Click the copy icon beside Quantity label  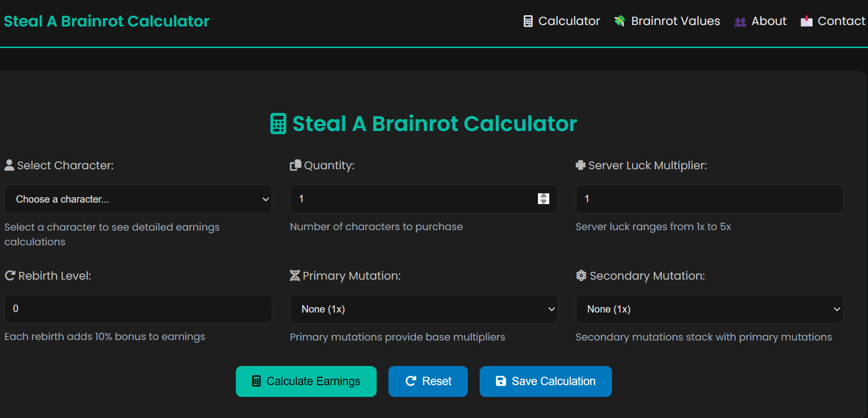[x=295, y=165]
